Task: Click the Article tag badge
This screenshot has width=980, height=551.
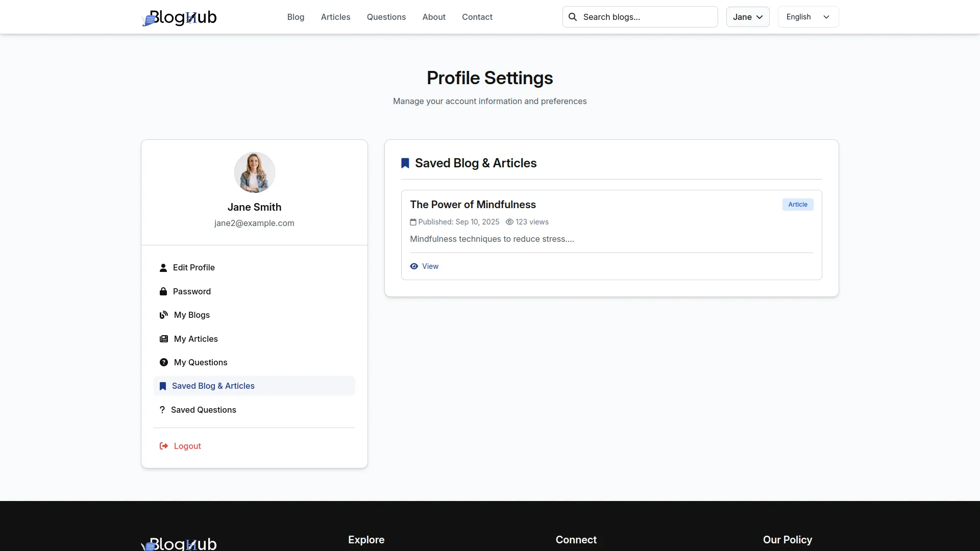Action: click(x=798, y=205)
